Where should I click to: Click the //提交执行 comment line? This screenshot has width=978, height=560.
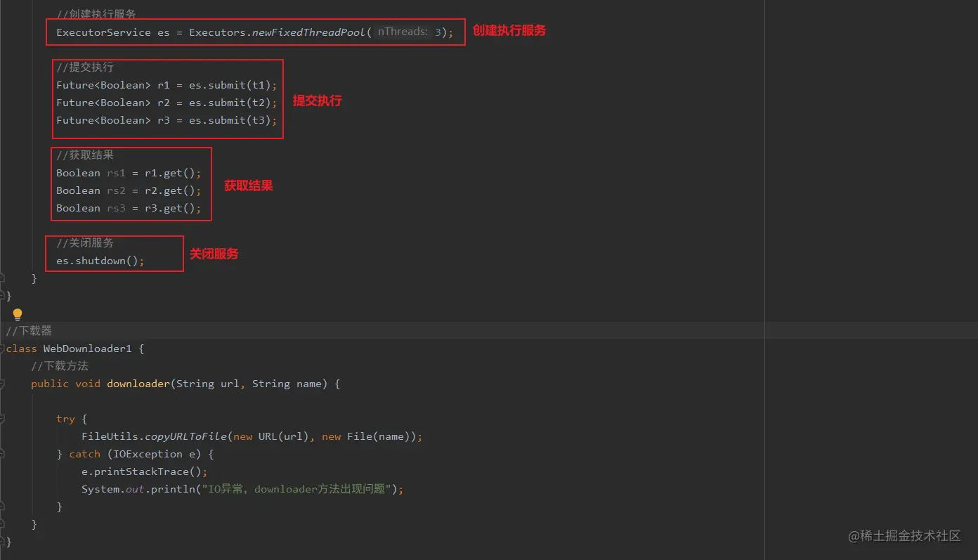click(x=85, y=67)
